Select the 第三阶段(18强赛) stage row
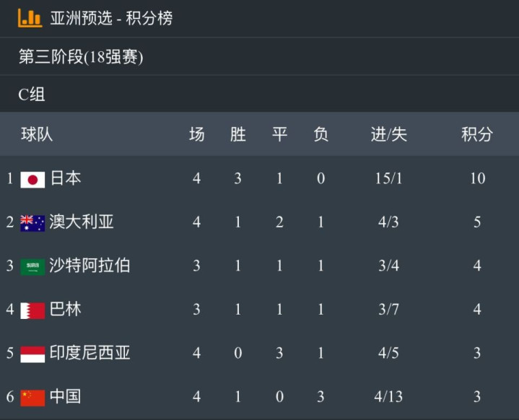 point(260,56)
